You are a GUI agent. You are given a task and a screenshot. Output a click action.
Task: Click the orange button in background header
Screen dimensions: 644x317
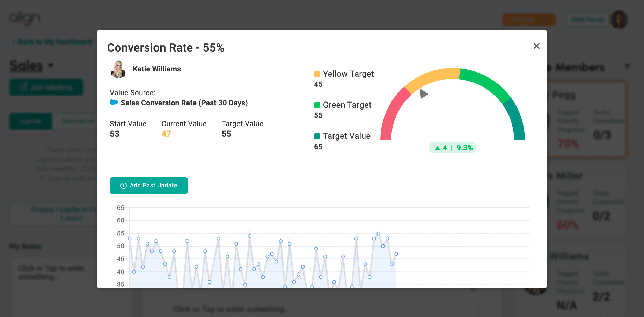click(x=529, y=20)
